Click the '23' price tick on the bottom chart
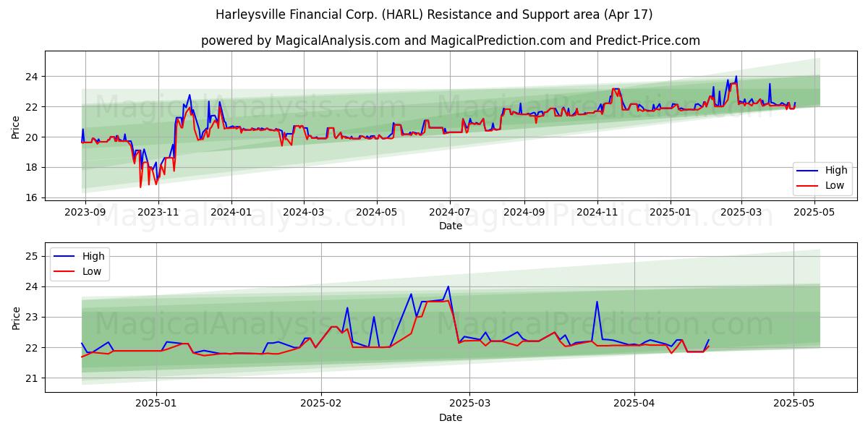Image resolution: width=868 pixels, height=434 pixels. point(33,317)
